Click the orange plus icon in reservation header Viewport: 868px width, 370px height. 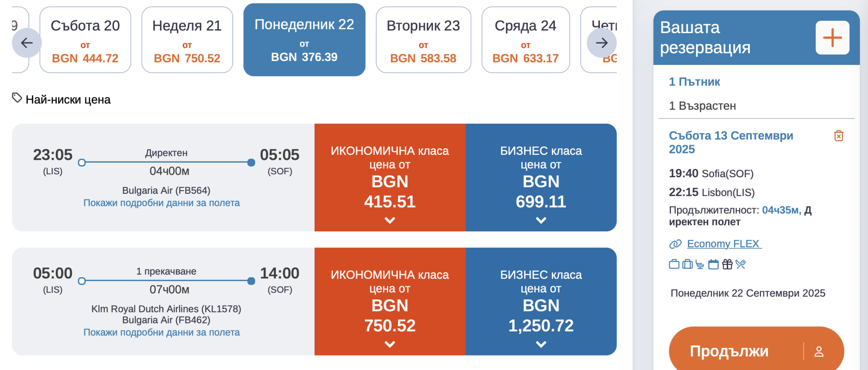click(x=832, y=38)
